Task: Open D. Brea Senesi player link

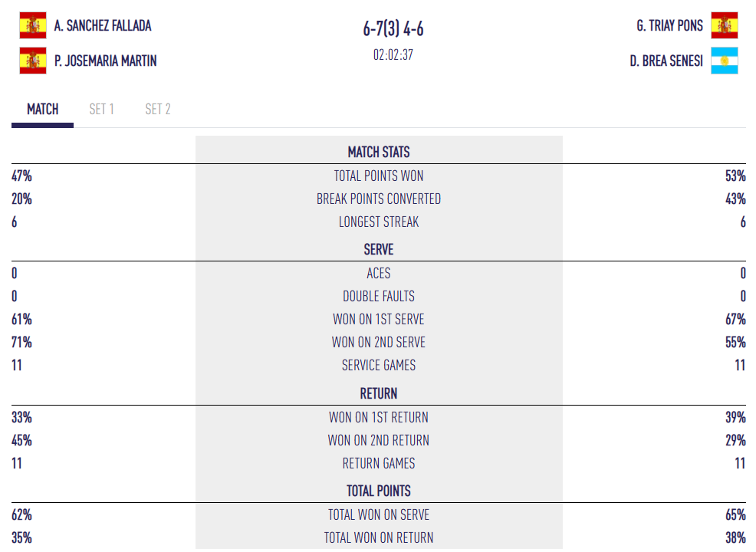Action: [x=666, y=61]
